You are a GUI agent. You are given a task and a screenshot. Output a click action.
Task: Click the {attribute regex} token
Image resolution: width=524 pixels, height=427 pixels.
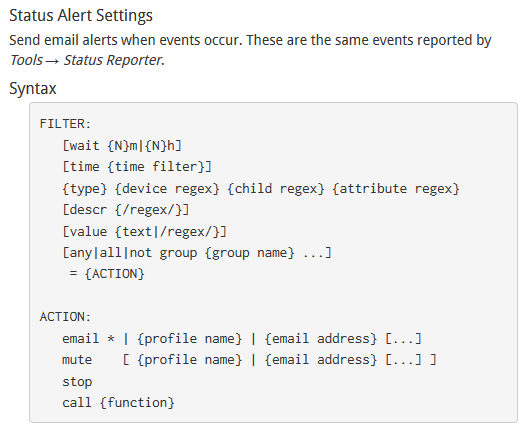point(396,189)
